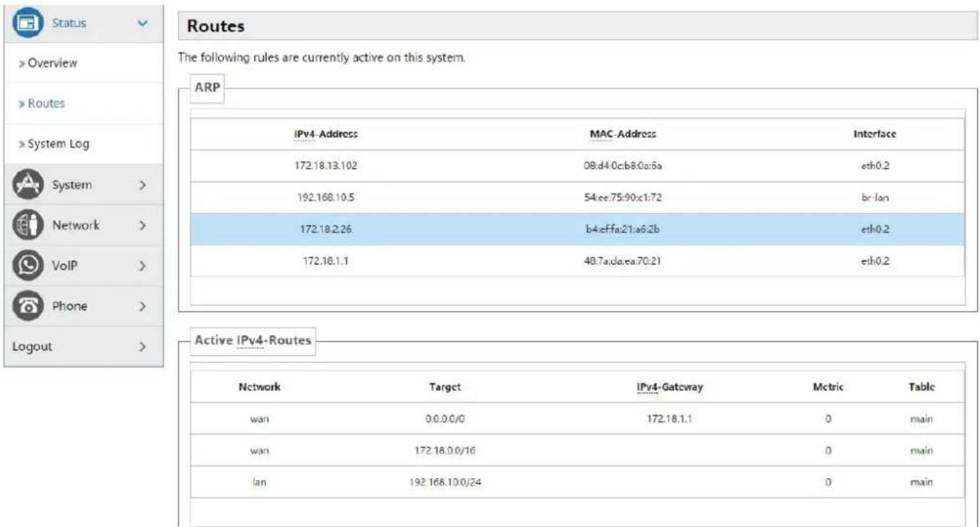The width and height of the screenshot is (980, 527).
Task: Click MAC address 54:ee:75:90:c1:72
Action: [x=623, y=197]
